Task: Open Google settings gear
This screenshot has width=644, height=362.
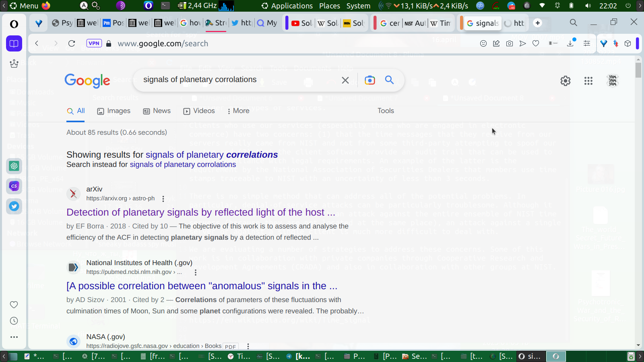Action: pyautogui.click(x=565, y=81)
